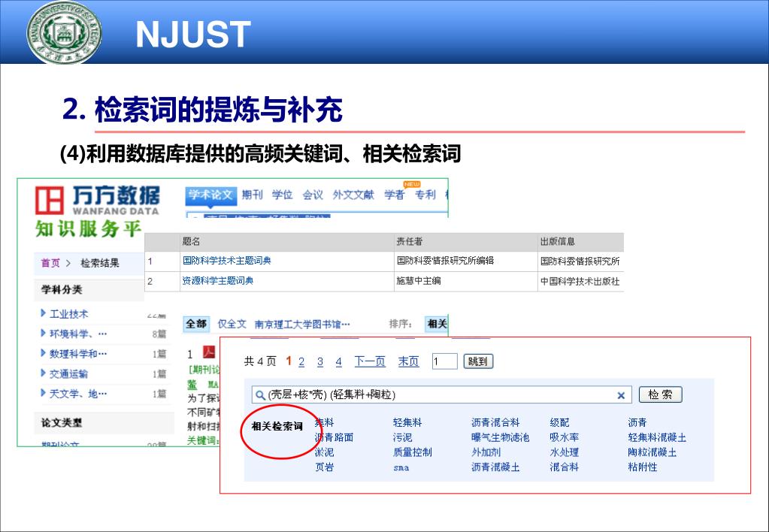This screenshot has width=769, height=532.
Task: Click the 论文类型 section heading
Action: click(62, 422)
